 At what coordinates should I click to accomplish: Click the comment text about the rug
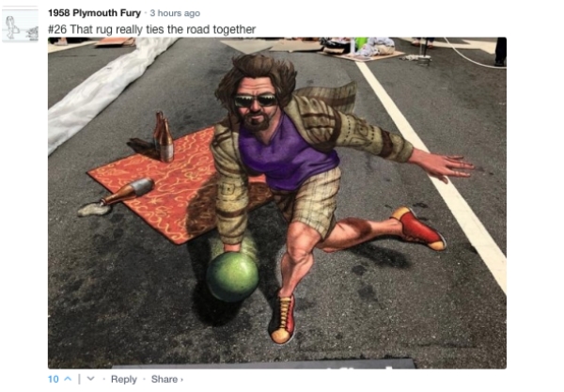[151, 29]
